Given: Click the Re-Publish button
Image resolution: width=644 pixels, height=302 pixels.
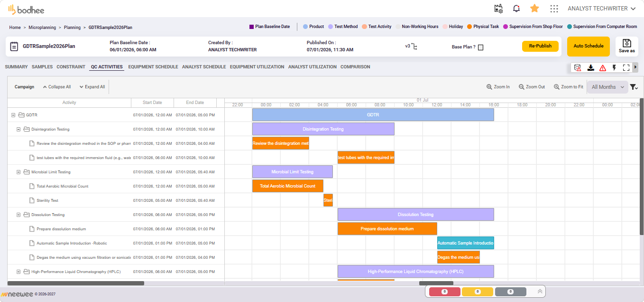Looking at the screenshot, I should coord(540,46).
